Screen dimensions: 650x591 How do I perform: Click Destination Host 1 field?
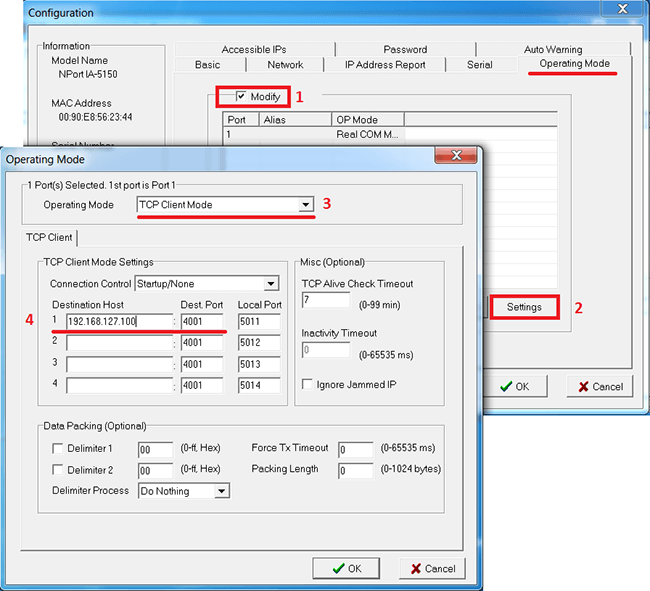tap(119, 321)
